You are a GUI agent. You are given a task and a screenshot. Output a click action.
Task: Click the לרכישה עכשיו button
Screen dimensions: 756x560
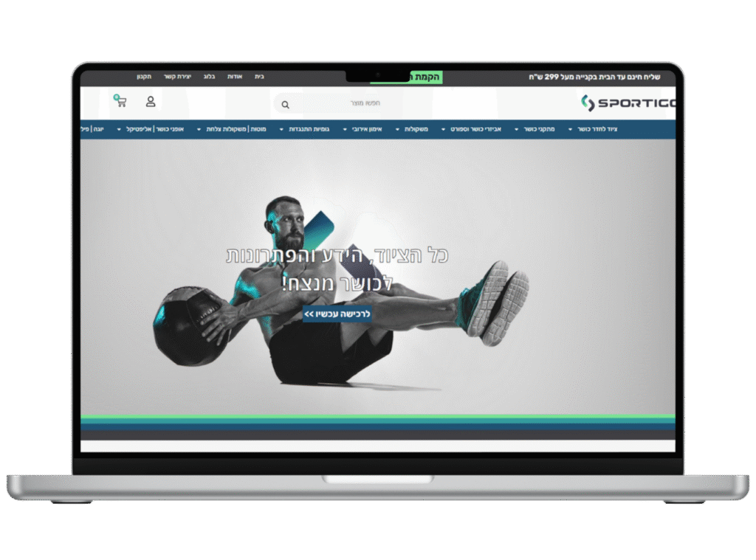[x=337, y=314]
